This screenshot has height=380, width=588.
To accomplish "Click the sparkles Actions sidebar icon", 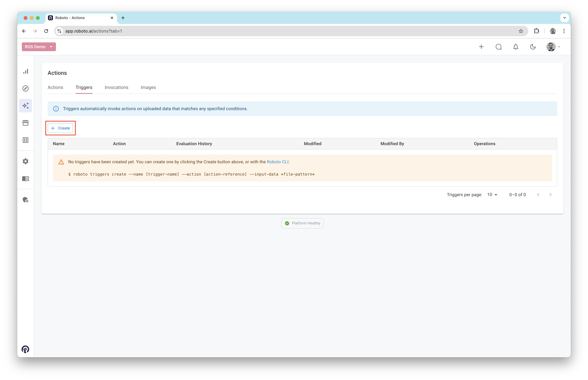I will [x=26, y=106].
